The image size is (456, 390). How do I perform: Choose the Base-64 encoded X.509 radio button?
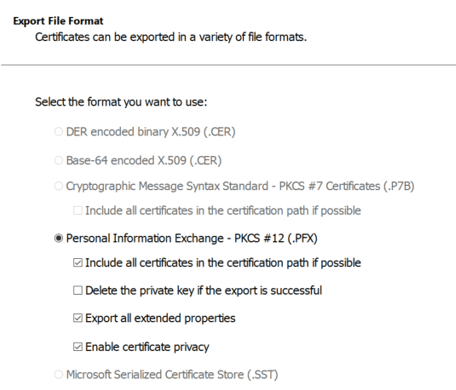point(58,160)
